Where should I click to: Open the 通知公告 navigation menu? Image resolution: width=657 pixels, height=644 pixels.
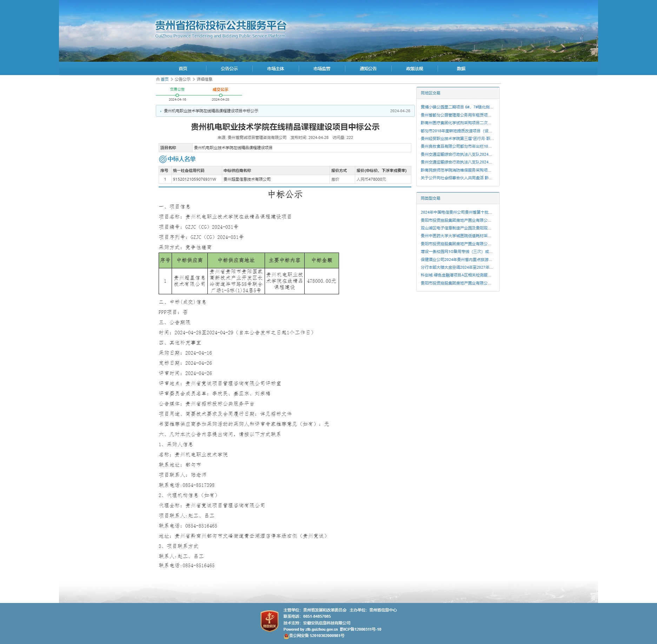pyautogui.click(x=368, y=69)
